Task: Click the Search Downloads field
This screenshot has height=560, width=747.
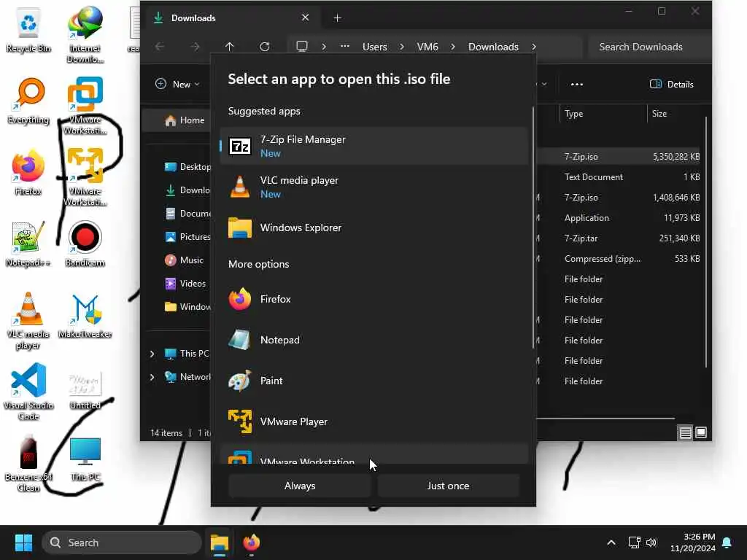Action: (650, 47)
